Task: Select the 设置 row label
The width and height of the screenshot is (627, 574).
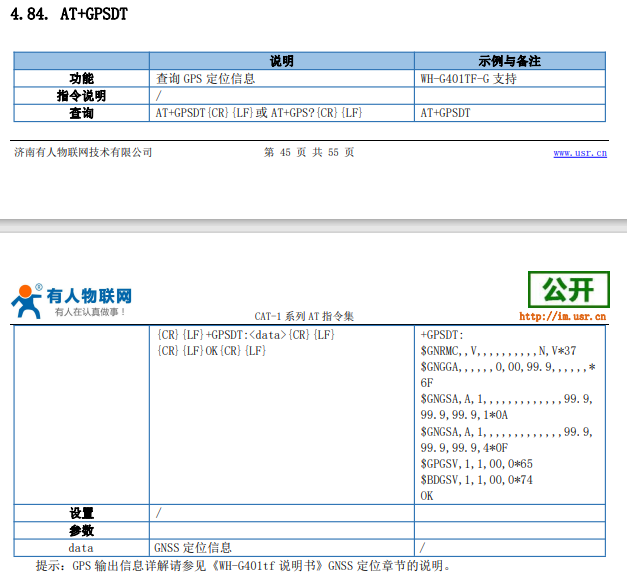Action: pos(82,513)
